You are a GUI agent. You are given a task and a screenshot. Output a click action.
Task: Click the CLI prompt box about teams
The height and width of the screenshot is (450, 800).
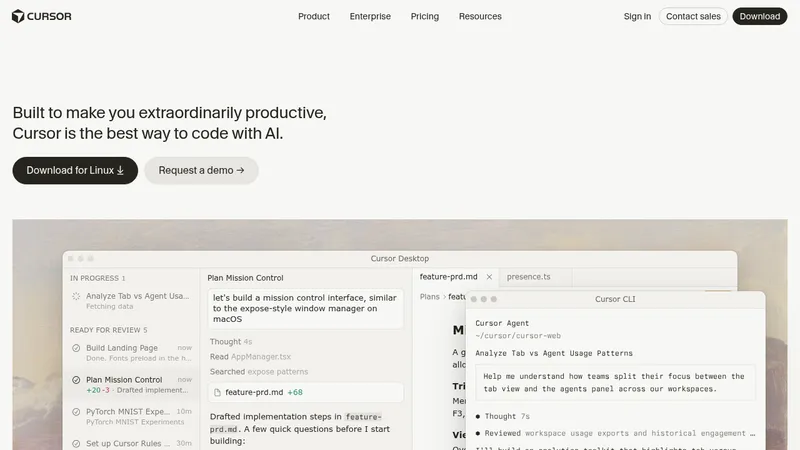click(615, 383)
